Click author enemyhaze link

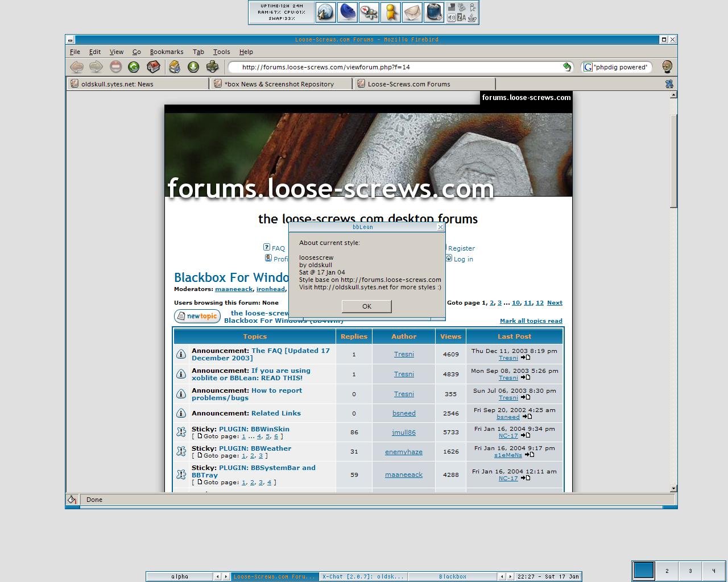pos(404,452)
